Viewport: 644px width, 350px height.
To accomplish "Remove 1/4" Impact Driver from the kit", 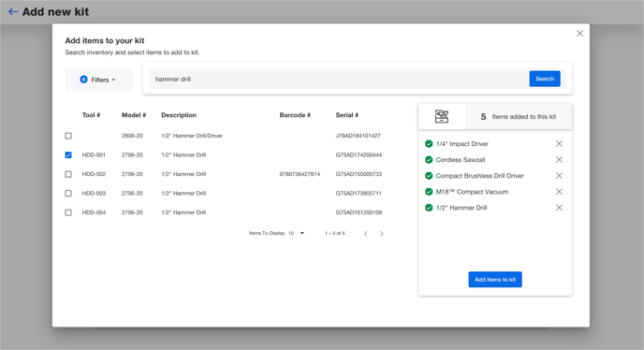I will click(559, 144).
